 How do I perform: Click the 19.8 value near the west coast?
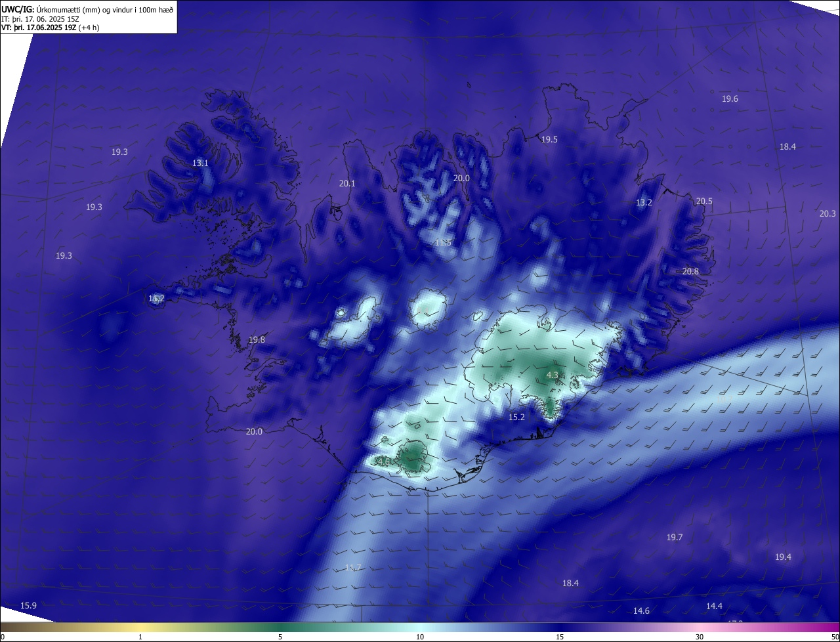point(257,339)
